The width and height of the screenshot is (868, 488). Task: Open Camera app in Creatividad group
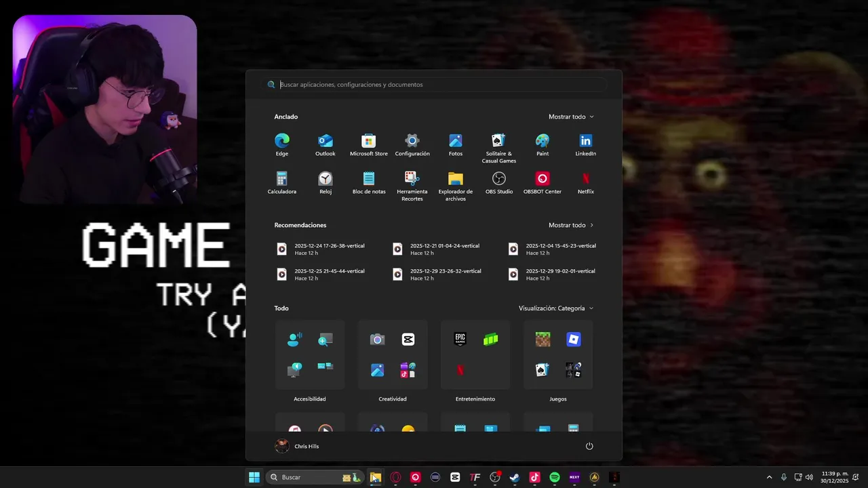378,340
